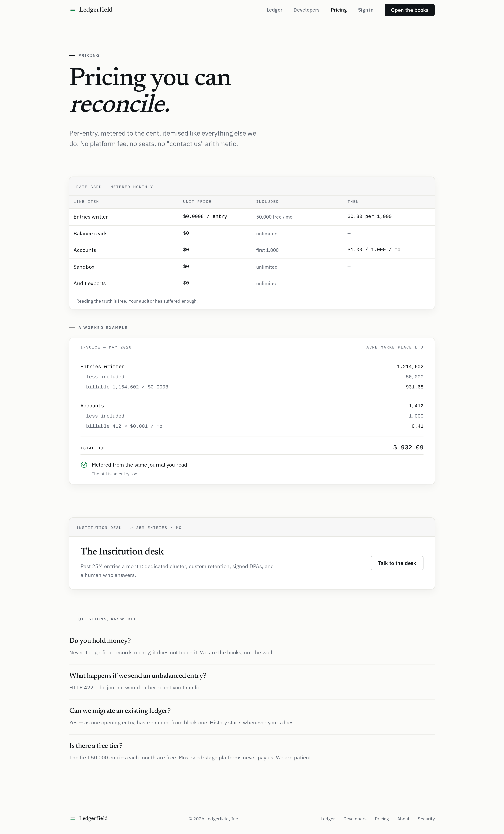The height and width of the screenshot is (834, 504).
Task: Click the '$0.80 per 1,000' cell
Action: [369, 216]
